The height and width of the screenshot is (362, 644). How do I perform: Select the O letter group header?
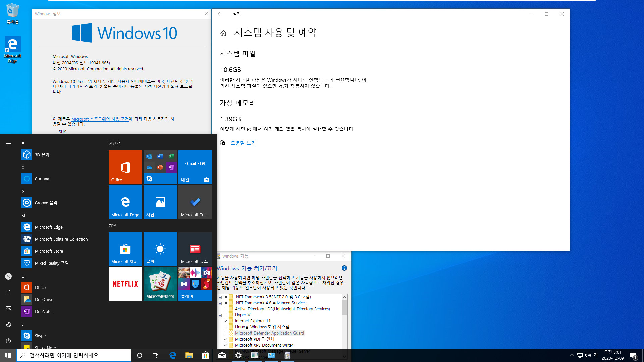coord(23,276)
